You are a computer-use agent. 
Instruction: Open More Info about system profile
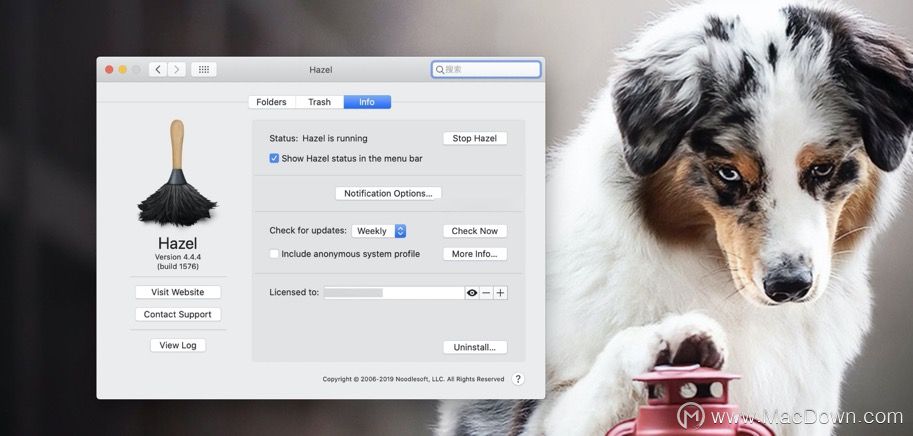click(x=475, y=254)
